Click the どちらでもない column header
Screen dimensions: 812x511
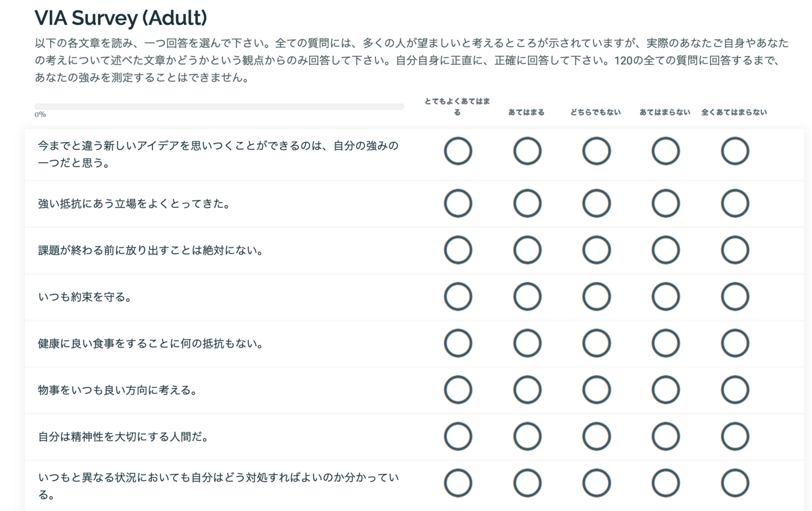click(x=595, y=112)
